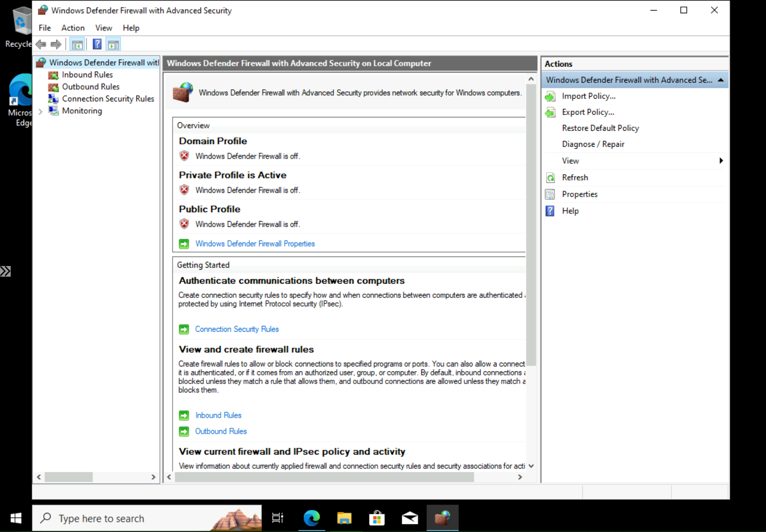Click tree pane horizontal scrollbar right arrow
The width and height of the screenshot is (766, 532).
tap(153, 477)
